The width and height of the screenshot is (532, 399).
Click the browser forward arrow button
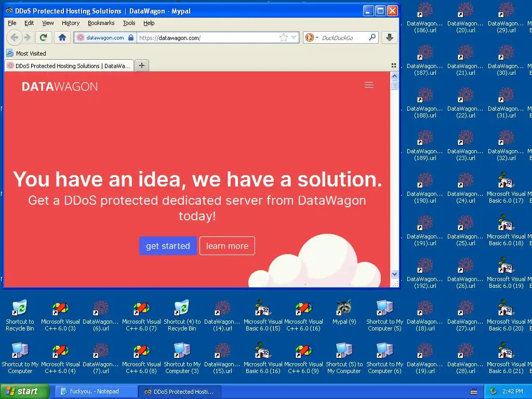click(28, 37)
